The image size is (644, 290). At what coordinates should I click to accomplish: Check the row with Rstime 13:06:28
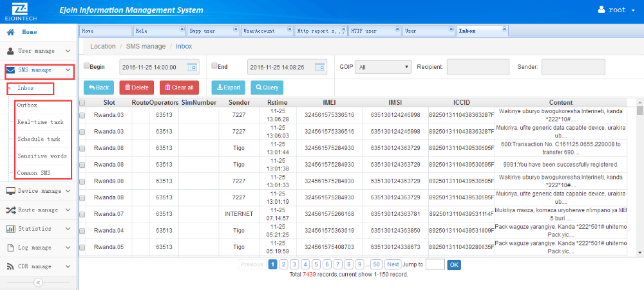tap(82, 116)
